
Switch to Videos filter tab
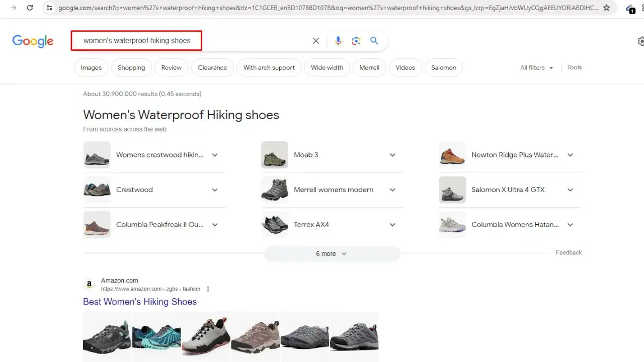406,68
